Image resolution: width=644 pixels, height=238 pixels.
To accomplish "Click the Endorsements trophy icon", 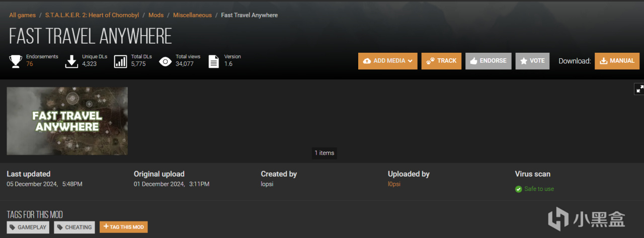I will [16, 62].
